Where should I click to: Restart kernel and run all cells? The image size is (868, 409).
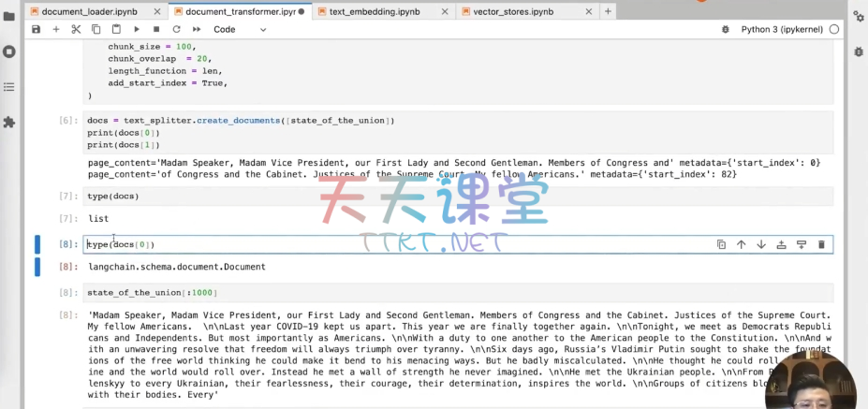(x=197, y=30)
